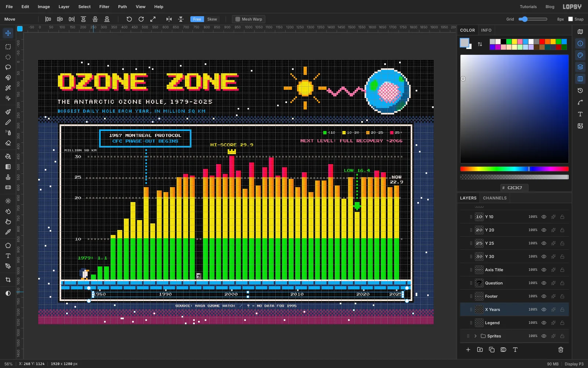Select the paint bucket fill tool
Screen dimensions: 588x368
tap(8, 156)
